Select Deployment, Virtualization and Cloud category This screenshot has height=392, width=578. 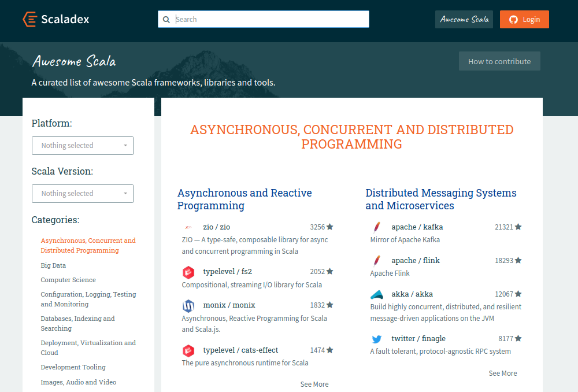pyautogui.click(x=88, y=347)
